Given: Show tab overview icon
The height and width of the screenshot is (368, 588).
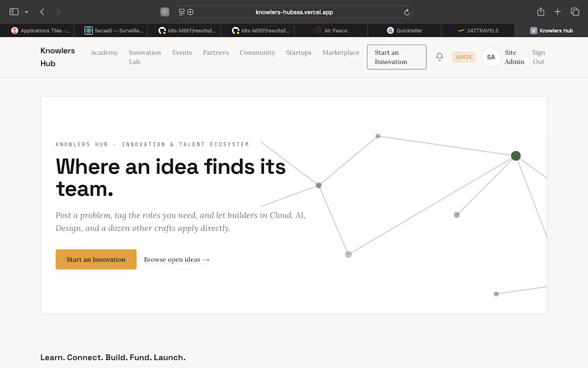Looking at the screenshot, I should click(x=575, y=12).
